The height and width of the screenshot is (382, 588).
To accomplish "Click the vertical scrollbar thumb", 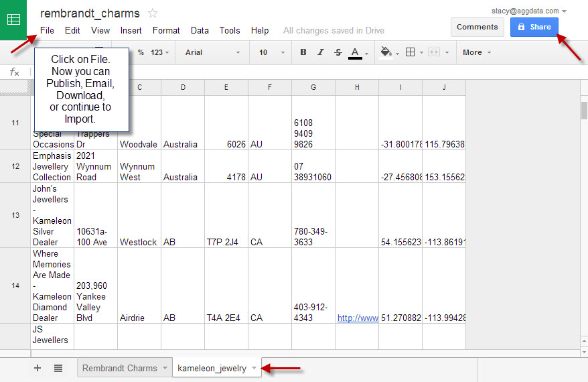I will (x=584, y=110).
